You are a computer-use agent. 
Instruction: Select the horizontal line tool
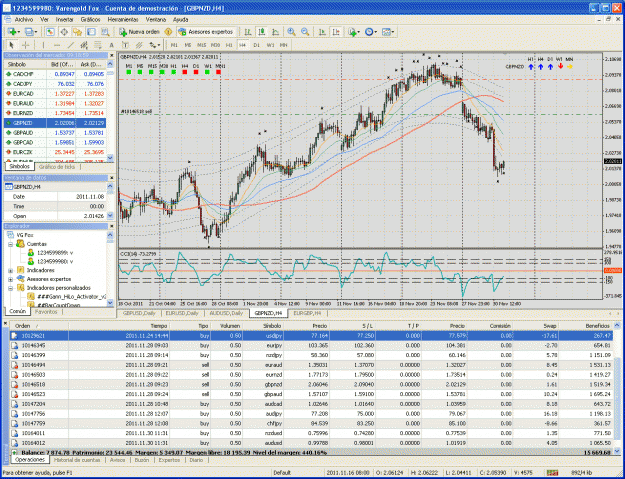click(x=57, y=45)
